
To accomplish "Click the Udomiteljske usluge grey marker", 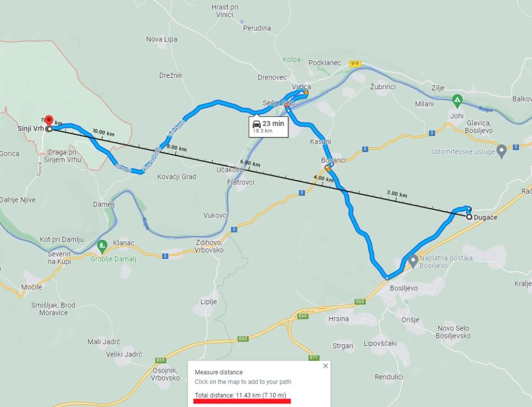I will click(501, 150).
